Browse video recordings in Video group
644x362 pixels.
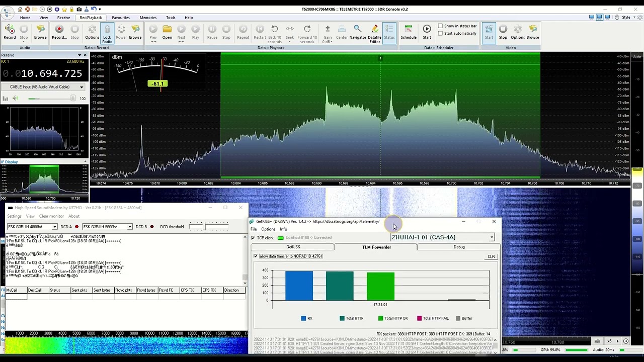(533, 32)
